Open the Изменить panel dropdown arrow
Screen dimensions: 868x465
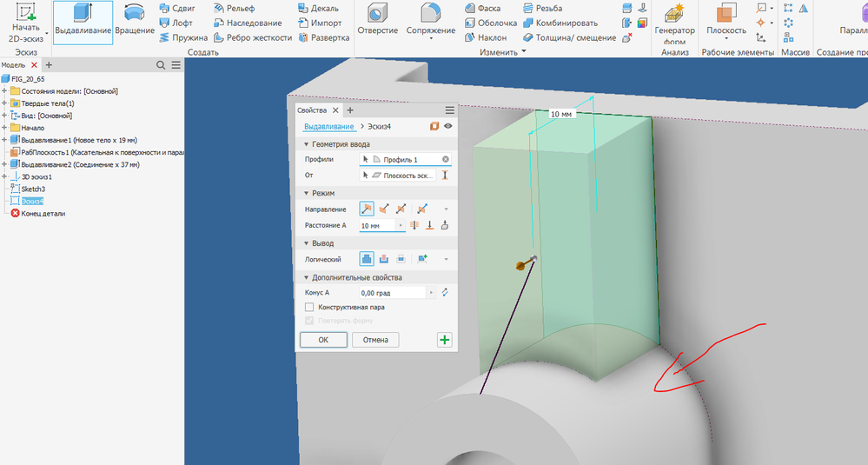[524, 51]
